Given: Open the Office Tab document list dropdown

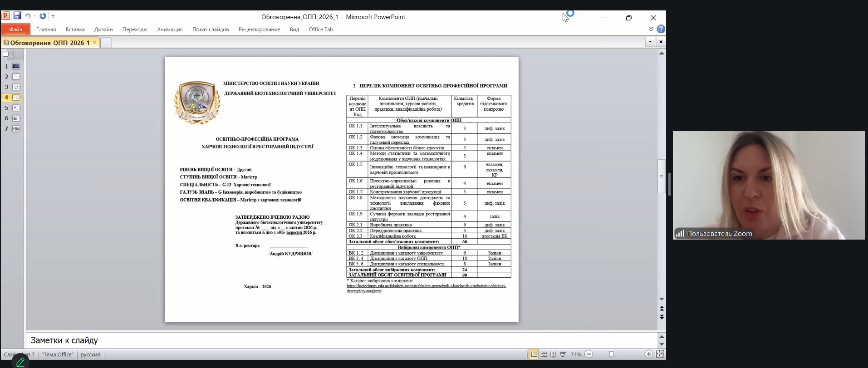Looking at the screenshot, I should (650, 42).
